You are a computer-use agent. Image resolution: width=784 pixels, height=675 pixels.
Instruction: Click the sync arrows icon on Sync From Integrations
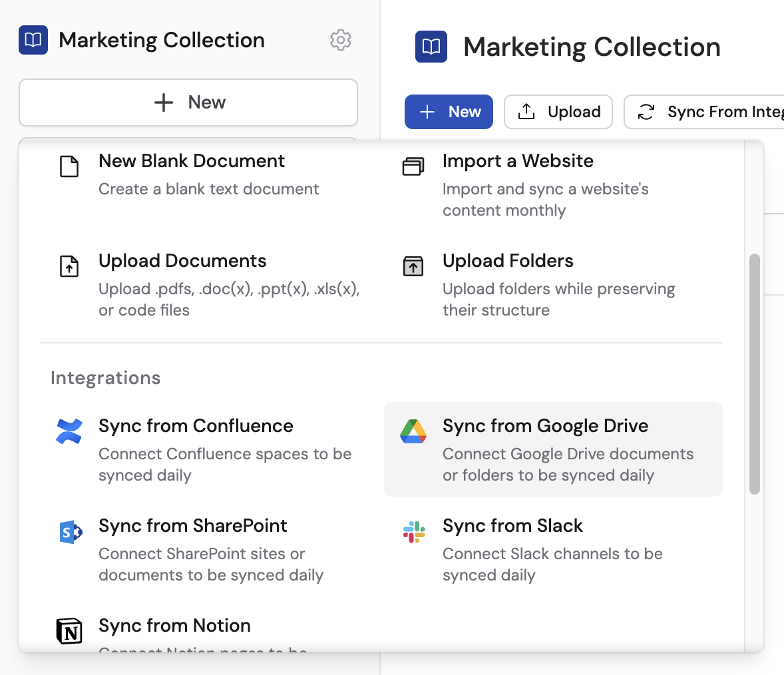click(x=646, y=112)
